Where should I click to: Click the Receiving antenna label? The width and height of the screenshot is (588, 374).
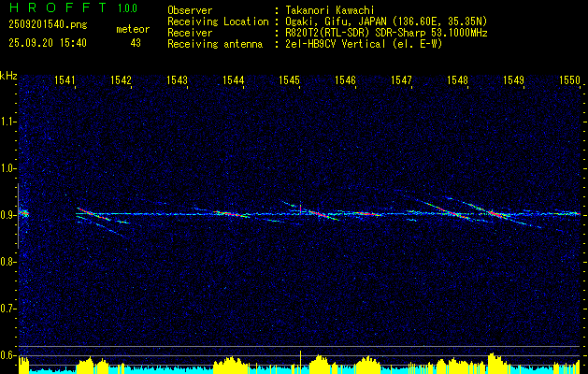pyautogui.click(x=215, y=44)
